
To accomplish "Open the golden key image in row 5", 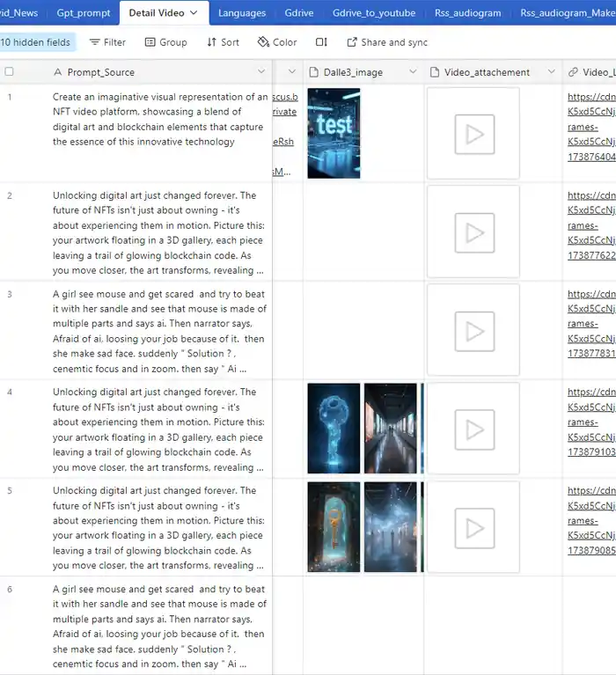I will coord(334,527).
